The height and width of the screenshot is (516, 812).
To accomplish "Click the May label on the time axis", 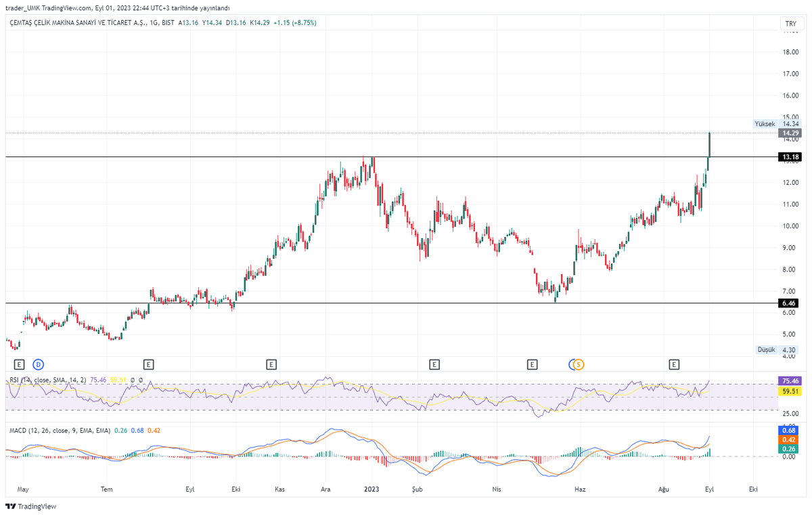I will coord(23,488).
